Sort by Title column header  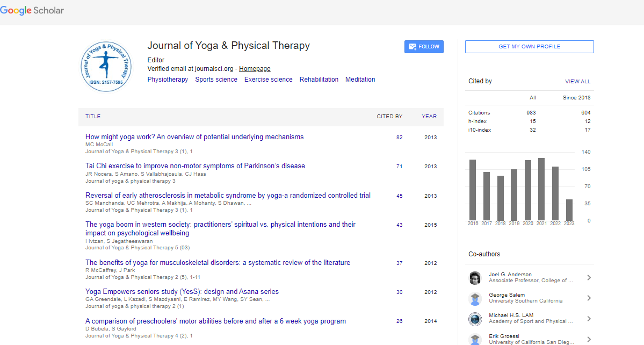[93, 117]
